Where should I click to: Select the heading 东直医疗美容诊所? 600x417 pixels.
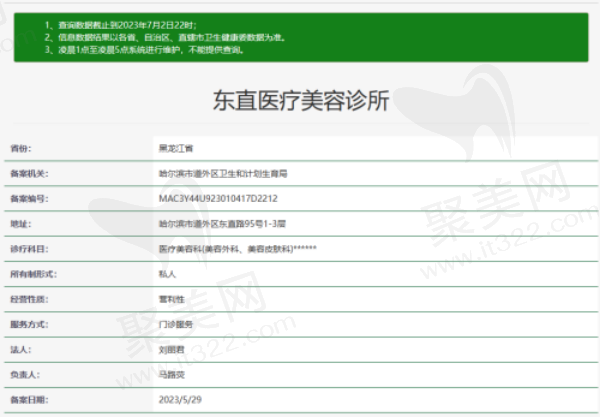[x=301, y=101]
